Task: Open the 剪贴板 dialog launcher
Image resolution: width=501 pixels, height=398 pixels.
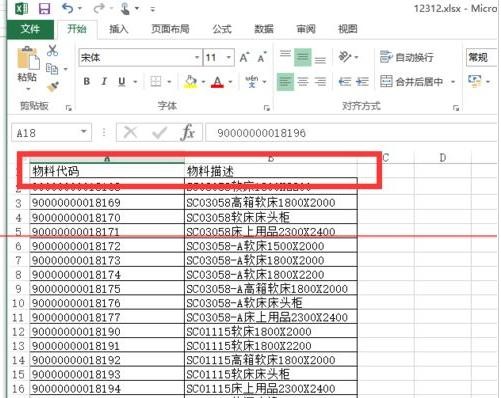Action: click(69, 108)
